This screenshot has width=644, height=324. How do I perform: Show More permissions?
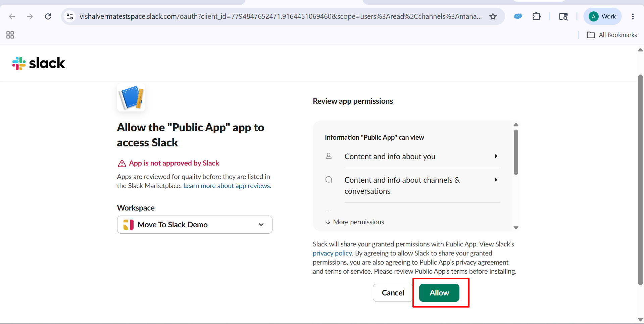coord(355,222)
